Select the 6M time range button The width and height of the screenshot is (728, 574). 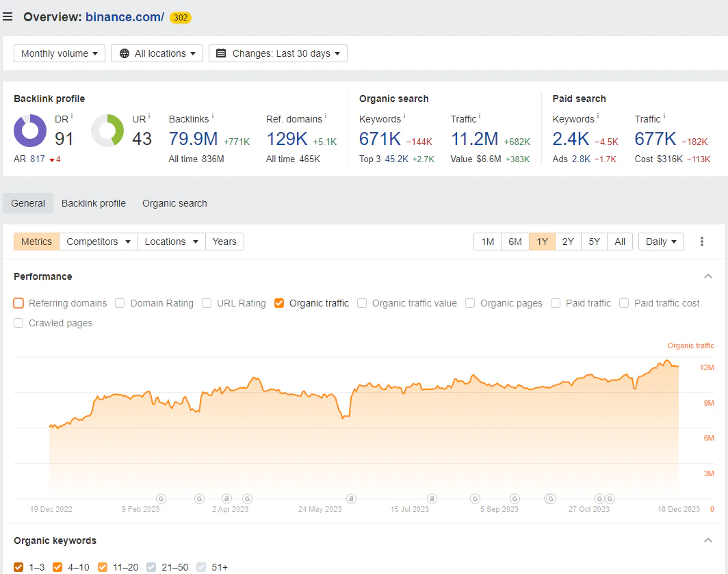[x=515, y=242]
